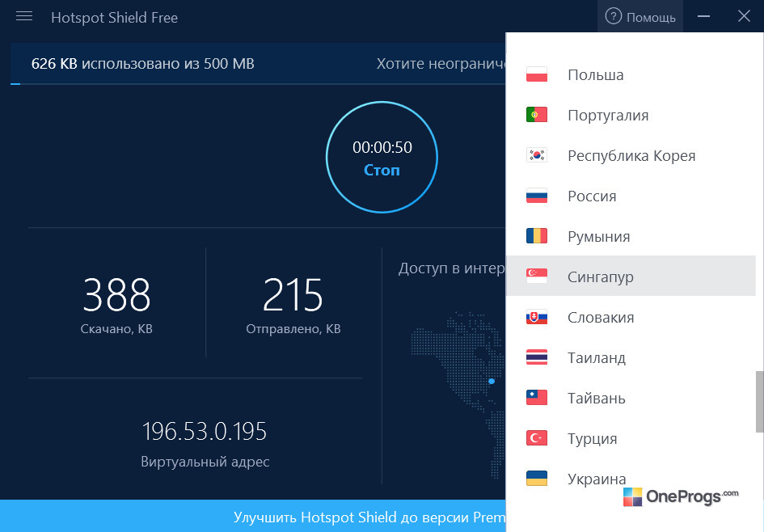
Task: Stop the VPN connection with Стоп
Action: tap(382, 170)
